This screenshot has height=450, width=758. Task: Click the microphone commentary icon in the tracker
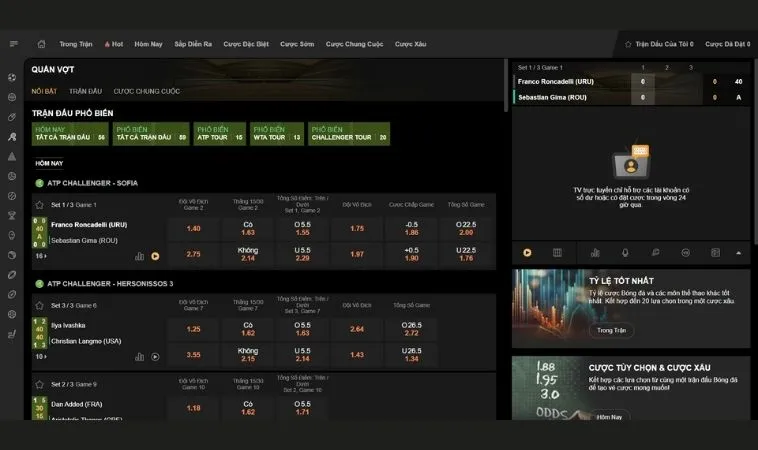click(x=625, y=253)
